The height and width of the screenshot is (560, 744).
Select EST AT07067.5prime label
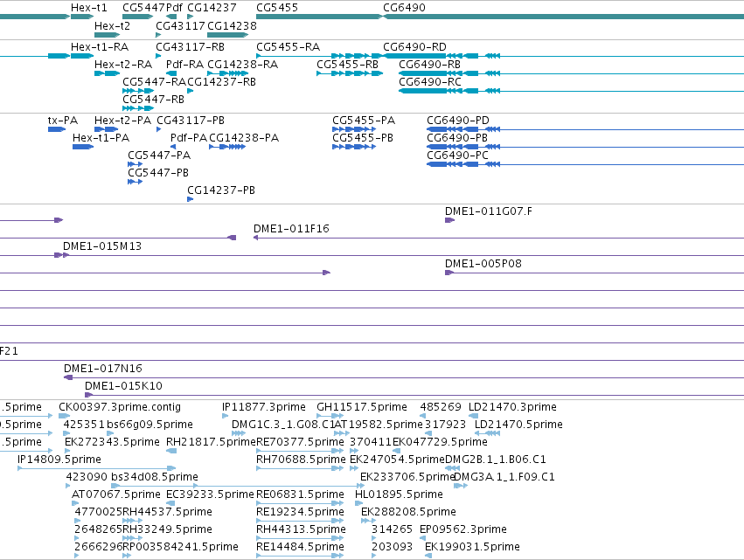pos(116,494)
